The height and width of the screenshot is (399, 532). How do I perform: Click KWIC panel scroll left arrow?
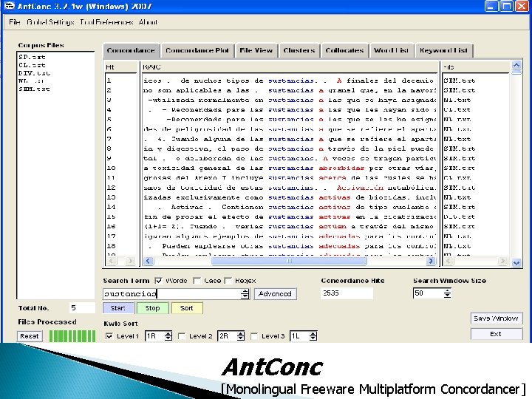148,261
